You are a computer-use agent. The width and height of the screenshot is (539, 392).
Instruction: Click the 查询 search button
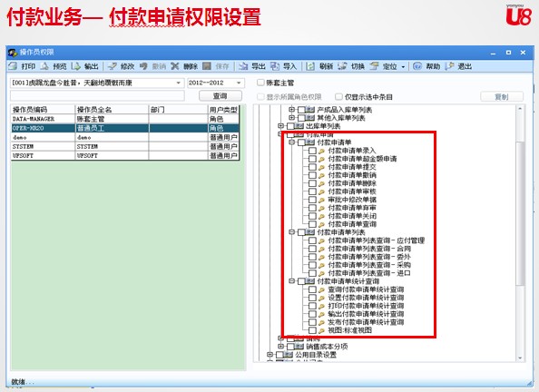pos(220,96)
